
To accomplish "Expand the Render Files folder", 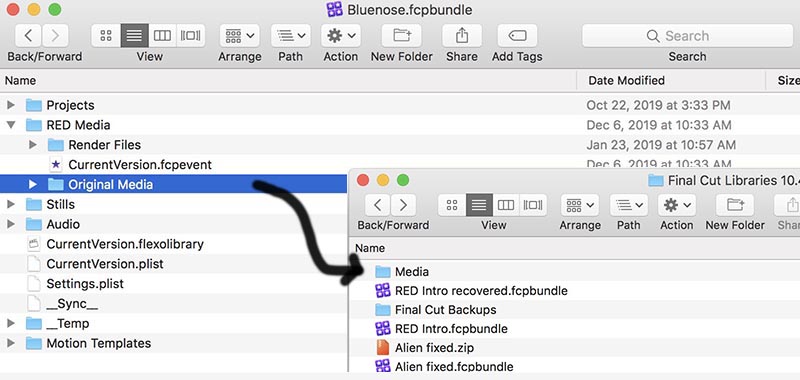I will tap(33, 145).
